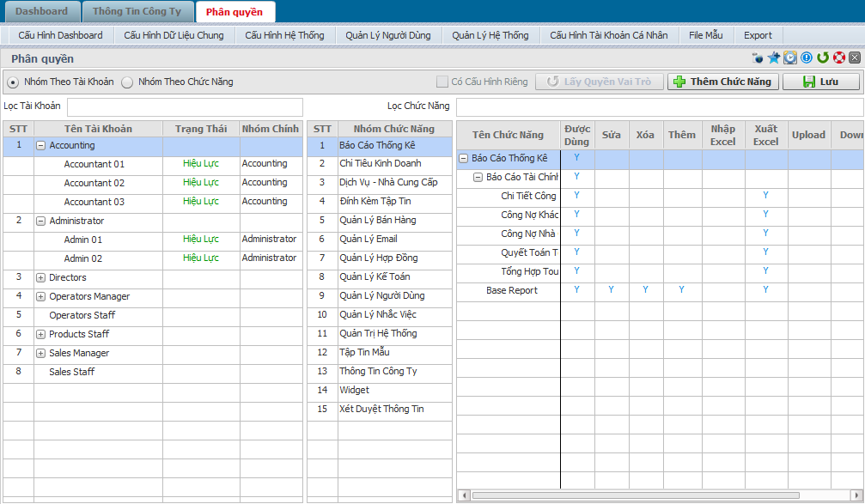865x504 pixels.
Task: Switch to the Dashboard tab
Action: 41,12
